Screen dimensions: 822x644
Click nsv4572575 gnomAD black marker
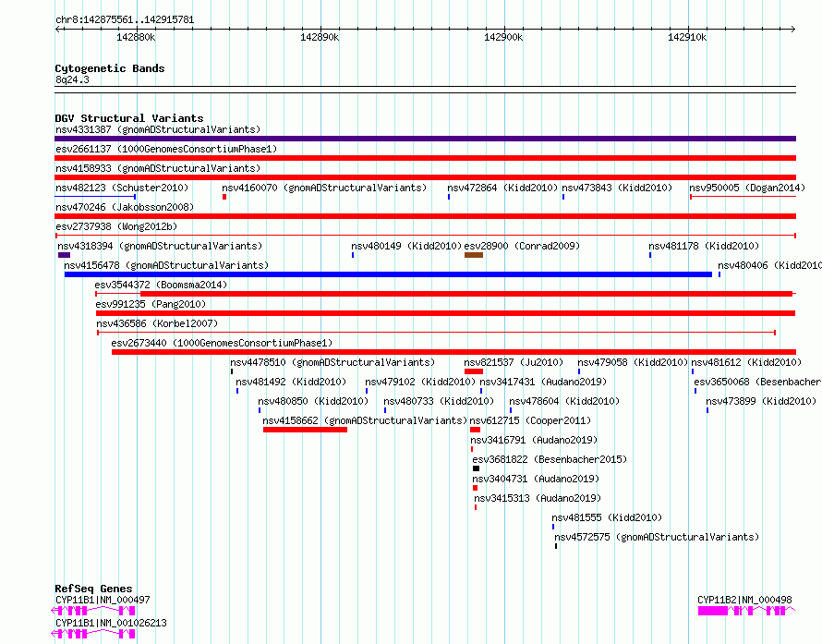pos(556,546)
